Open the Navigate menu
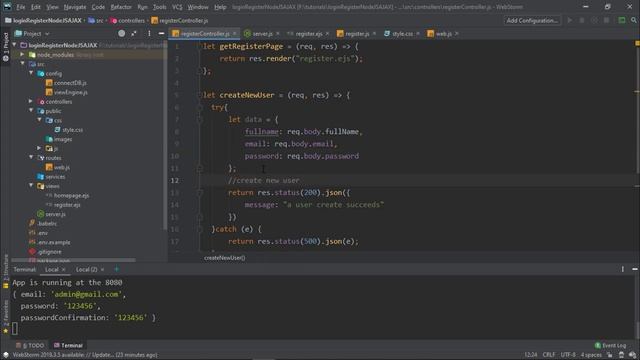This screenshot has width=640, height=360. coord(75,7)
